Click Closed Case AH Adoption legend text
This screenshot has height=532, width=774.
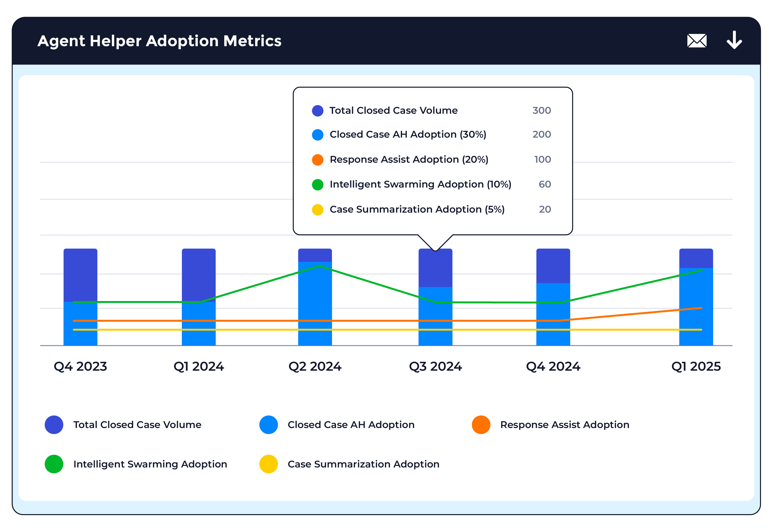pos(351,424)
